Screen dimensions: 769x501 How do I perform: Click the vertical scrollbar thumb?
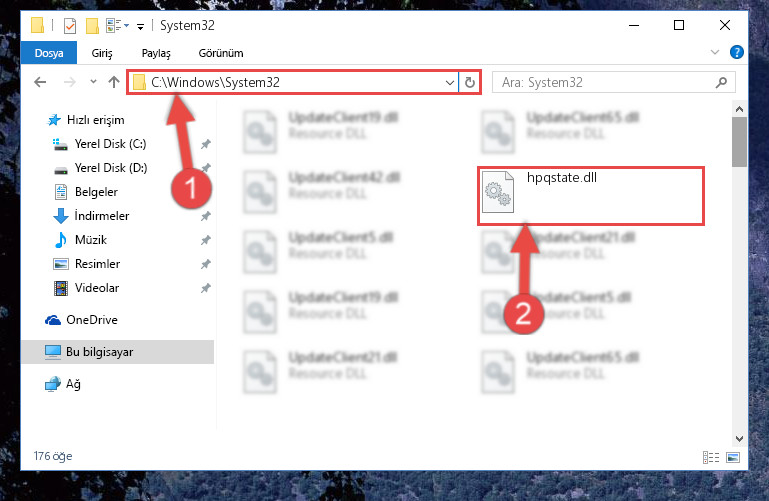(739, 142)
